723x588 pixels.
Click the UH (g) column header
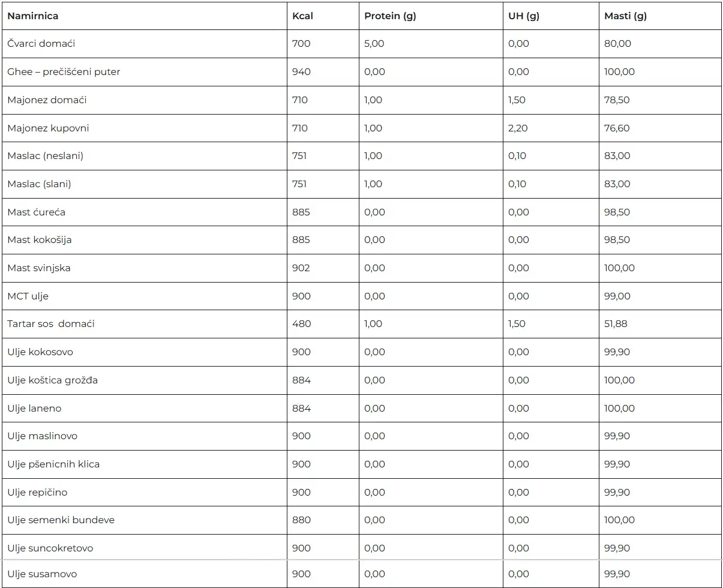tap(524, 16)
